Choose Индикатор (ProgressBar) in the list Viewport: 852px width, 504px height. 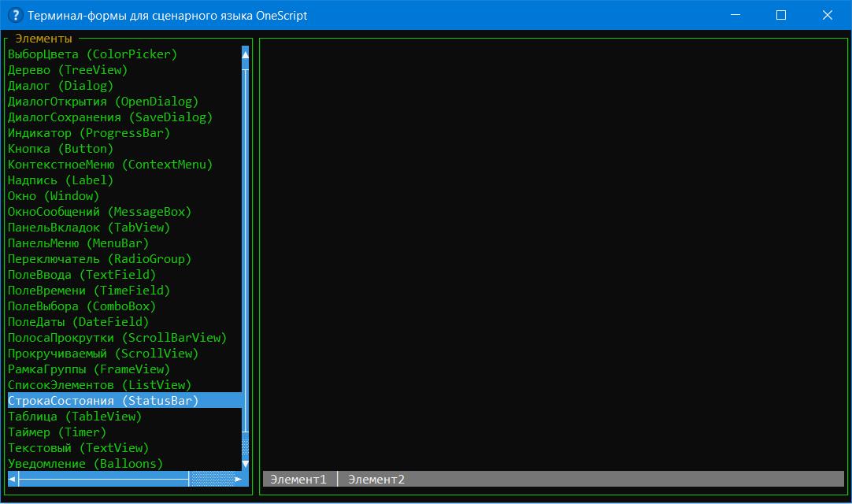point(89,133)
